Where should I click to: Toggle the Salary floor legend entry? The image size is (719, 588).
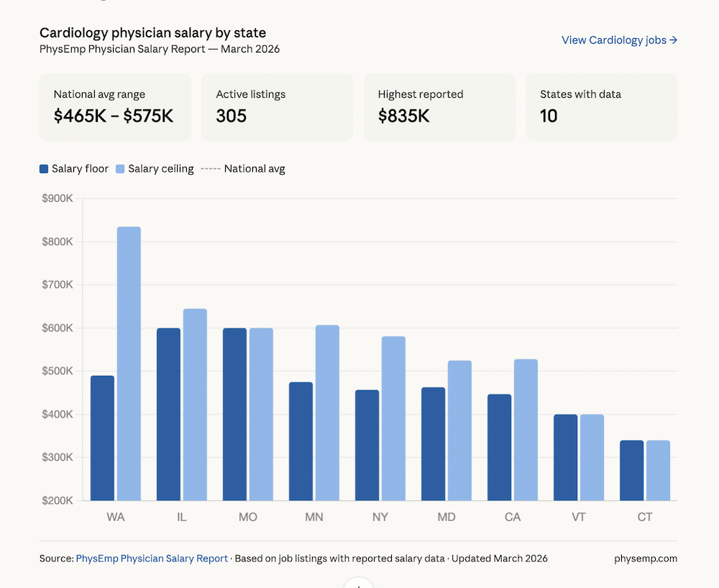click(74, 168)
